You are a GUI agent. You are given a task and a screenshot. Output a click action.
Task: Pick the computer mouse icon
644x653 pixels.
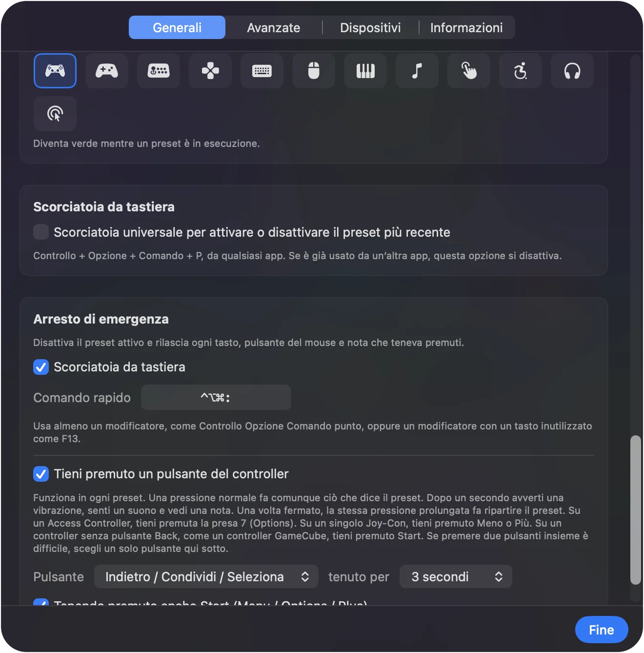click(x=314, y=71)
